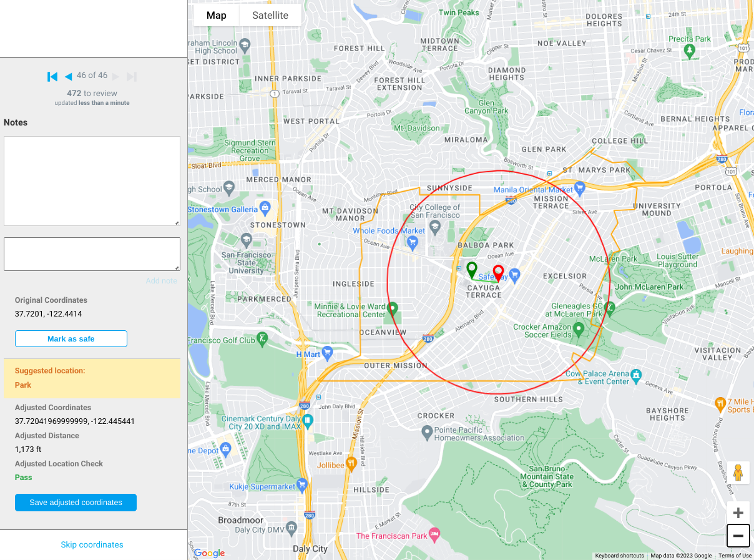Open the map Terms of Use
This screenshot has height=560, width=754.
click(x=735, y=556)
